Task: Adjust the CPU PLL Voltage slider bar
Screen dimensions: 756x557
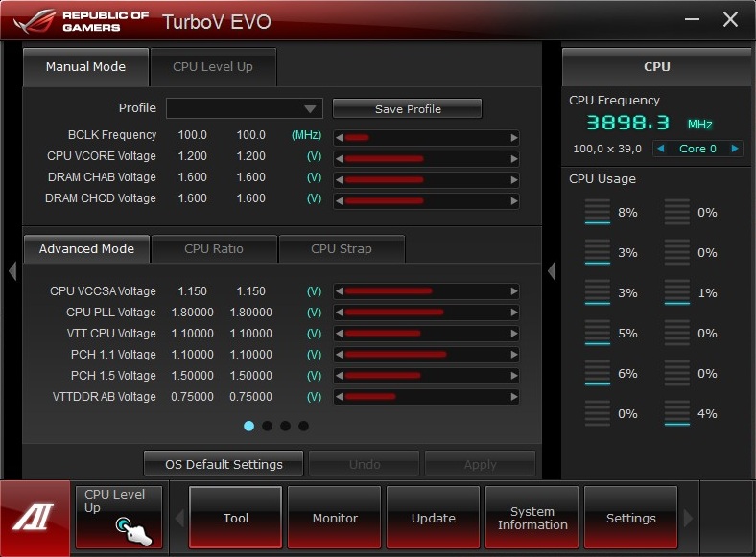Action: [426, 313]
